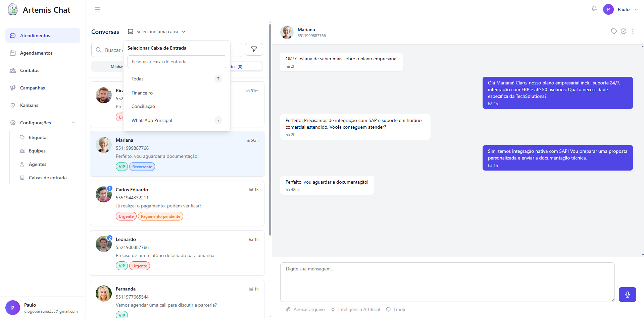This screenshot has width=644, height=318.
Task: Toggle the Selecione uma caixa dropdown
Action: (x=157, y=31)
